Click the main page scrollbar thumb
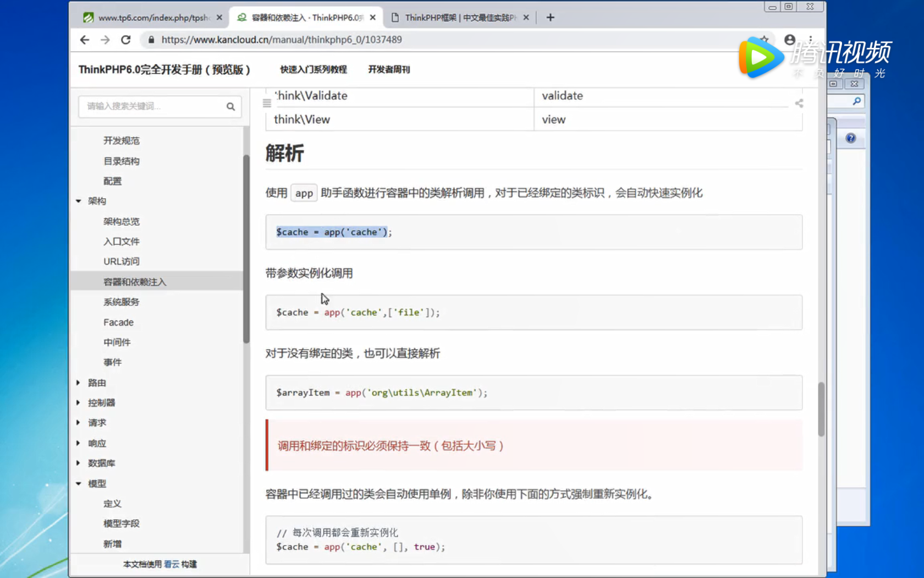The width and height of the screenshot is (924, 578). [x=821, y=409]
